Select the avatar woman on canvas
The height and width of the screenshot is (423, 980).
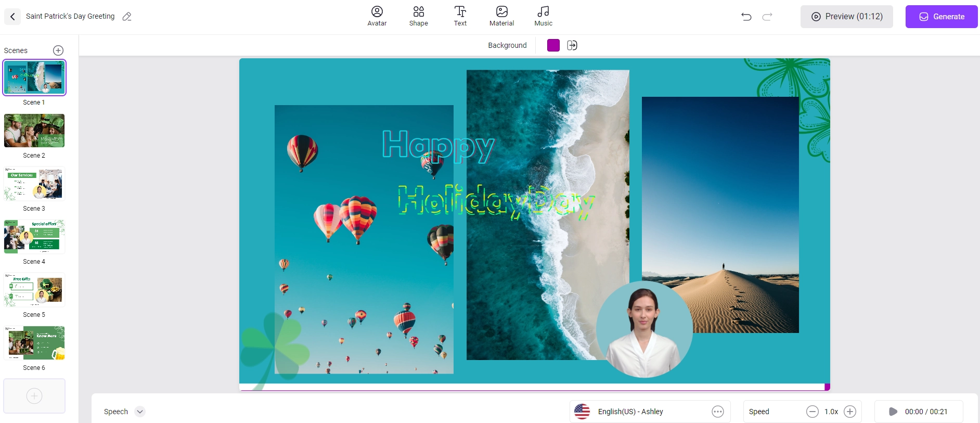coord(644,330)
